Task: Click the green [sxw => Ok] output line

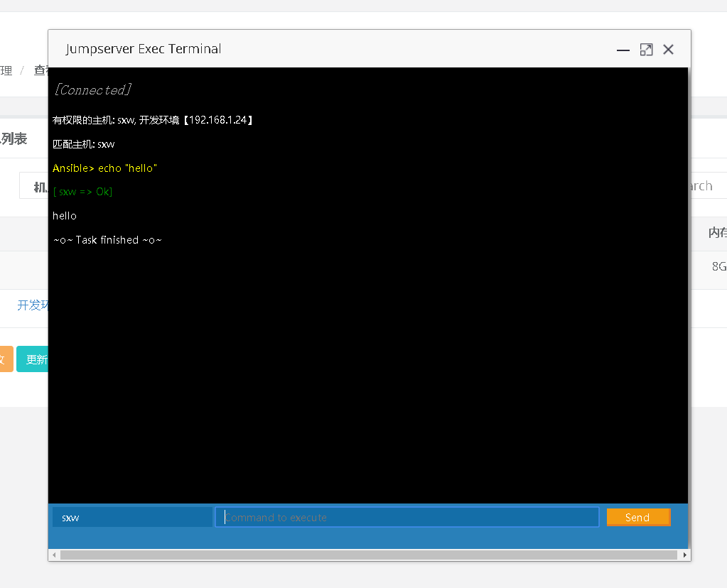Action: [82, 192]
